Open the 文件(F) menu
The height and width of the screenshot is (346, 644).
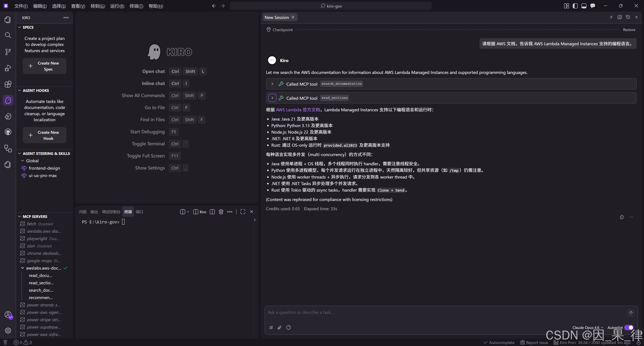21,6
